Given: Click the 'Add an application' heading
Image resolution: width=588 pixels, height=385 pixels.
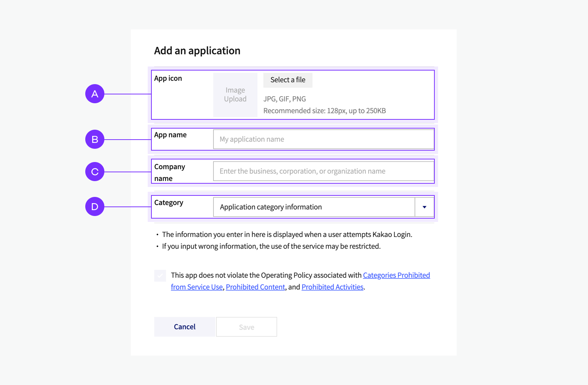Looking at the screenshot, I should (197, 51).
